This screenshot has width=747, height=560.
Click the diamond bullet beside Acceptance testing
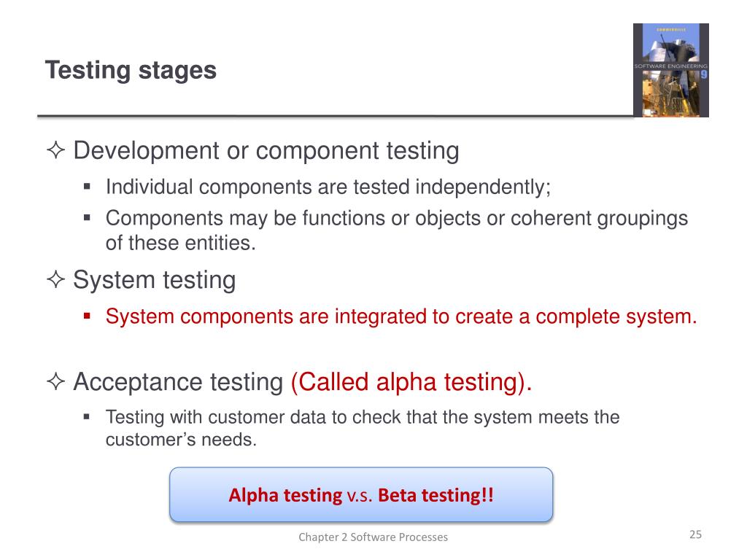pos(55,381)
